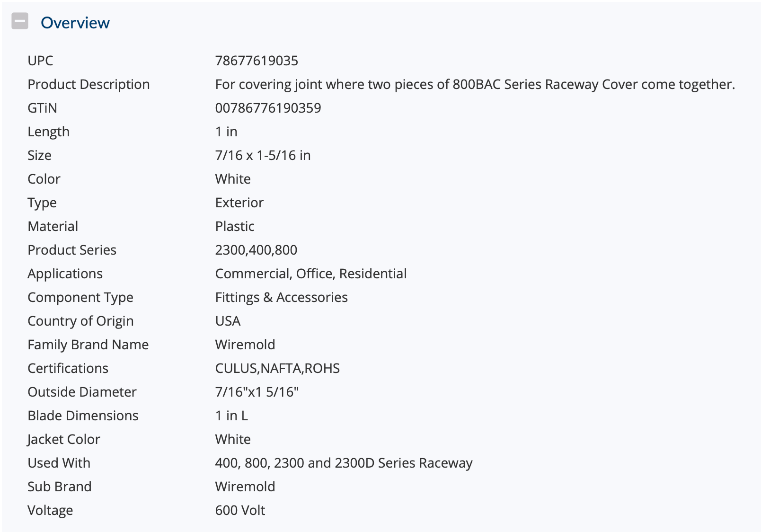Select the UPC value 78677619035
761x532 pixels.
tap(257, 61)
